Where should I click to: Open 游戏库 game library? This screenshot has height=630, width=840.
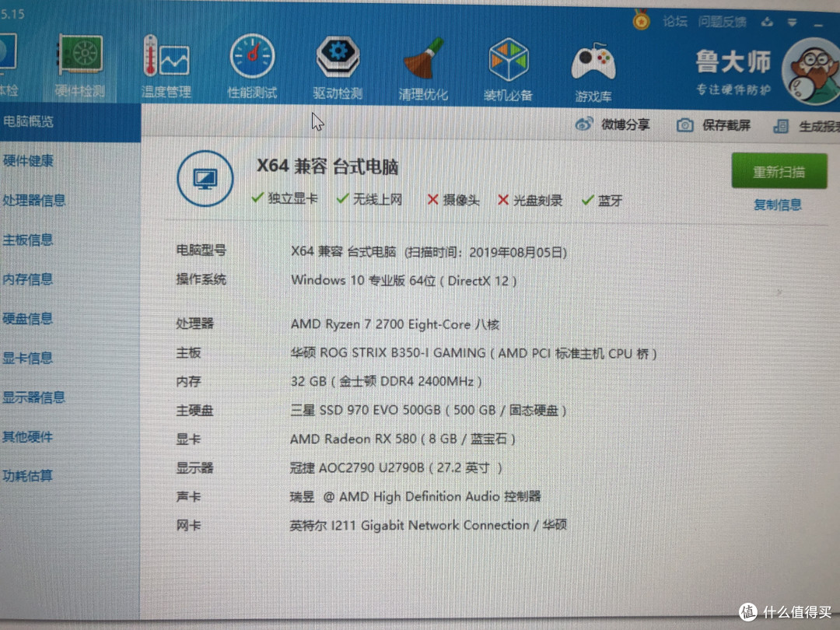(x=593, y=72)
